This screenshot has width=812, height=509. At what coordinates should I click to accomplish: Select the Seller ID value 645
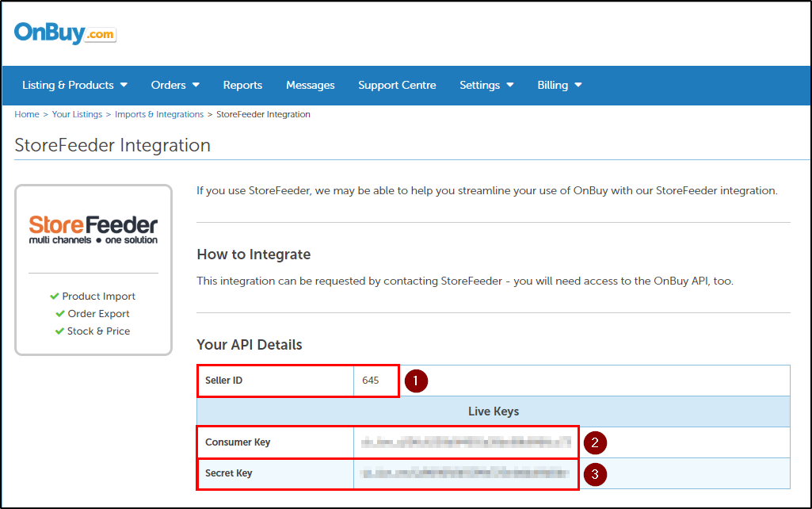coord(370,381)
